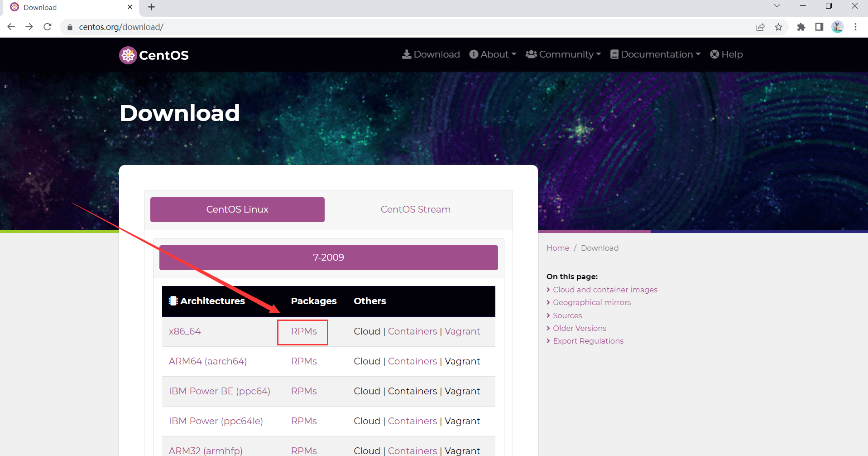Expand the About dropdown menu
The image size is (868, 456).
click(493, 54)
